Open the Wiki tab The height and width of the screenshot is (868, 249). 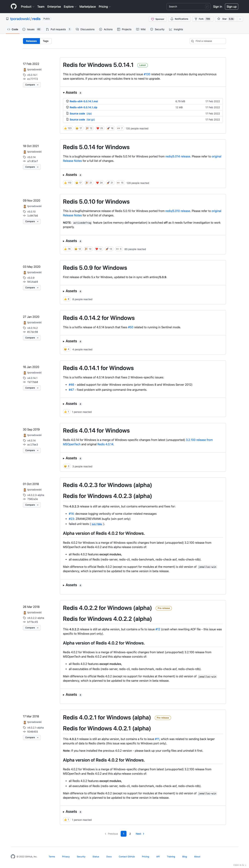pos(141,29)
